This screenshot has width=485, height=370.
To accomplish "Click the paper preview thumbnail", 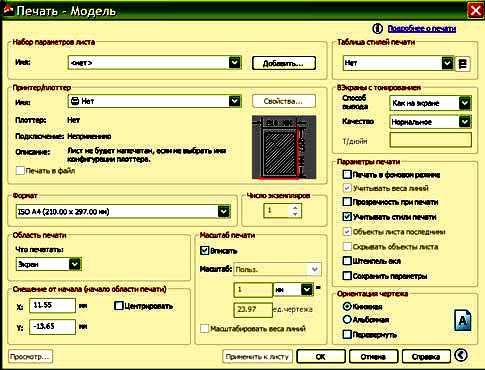I will (284, 147).
